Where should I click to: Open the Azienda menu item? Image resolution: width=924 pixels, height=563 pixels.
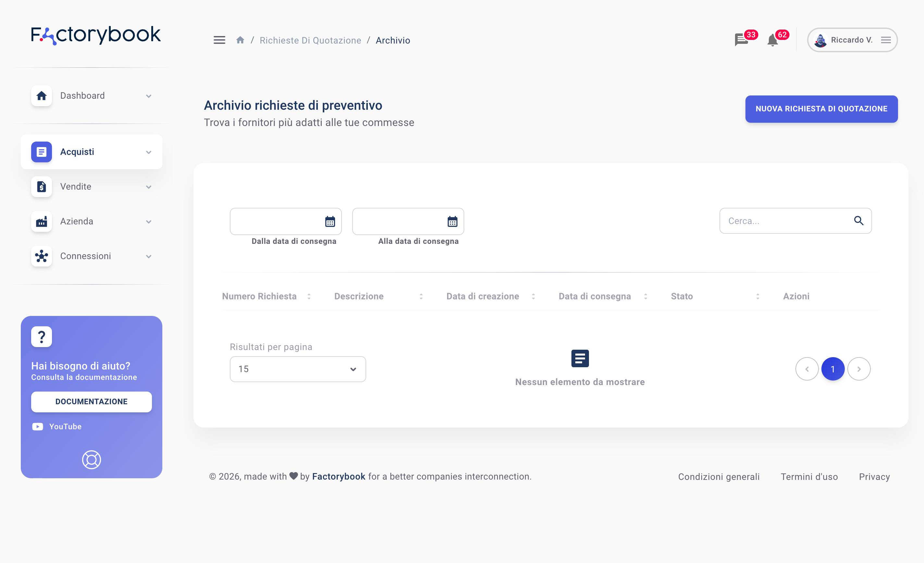coord(92,221)
